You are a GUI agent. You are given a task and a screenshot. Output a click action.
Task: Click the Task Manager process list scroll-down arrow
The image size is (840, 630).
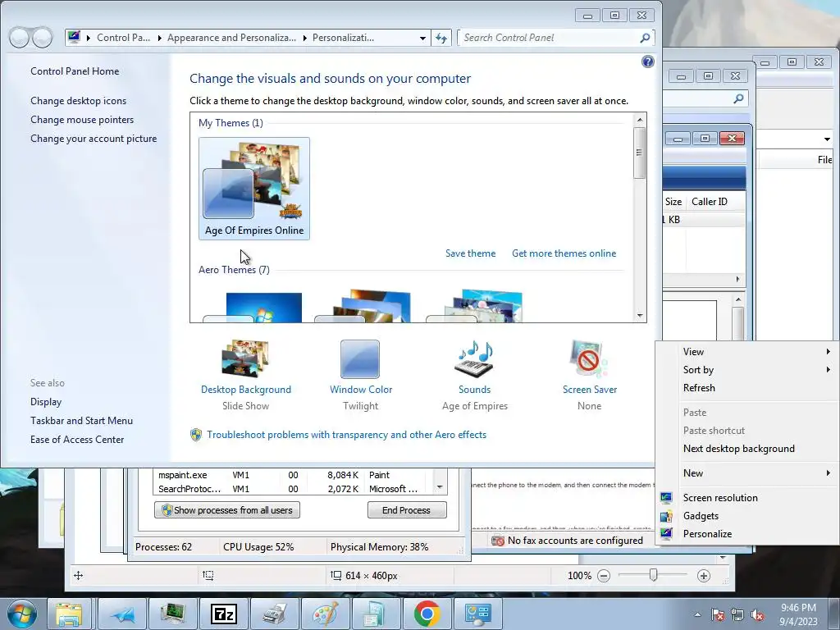(x=440, y=487)
